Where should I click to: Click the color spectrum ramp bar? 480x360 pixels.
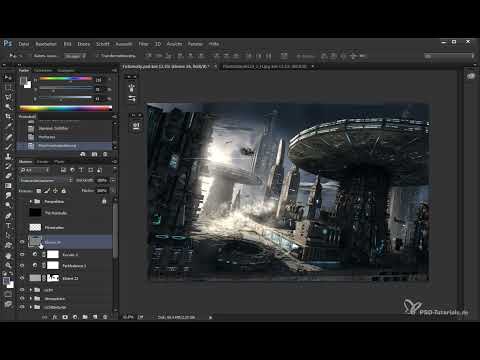pyautogui.click(x=66, y=108)
